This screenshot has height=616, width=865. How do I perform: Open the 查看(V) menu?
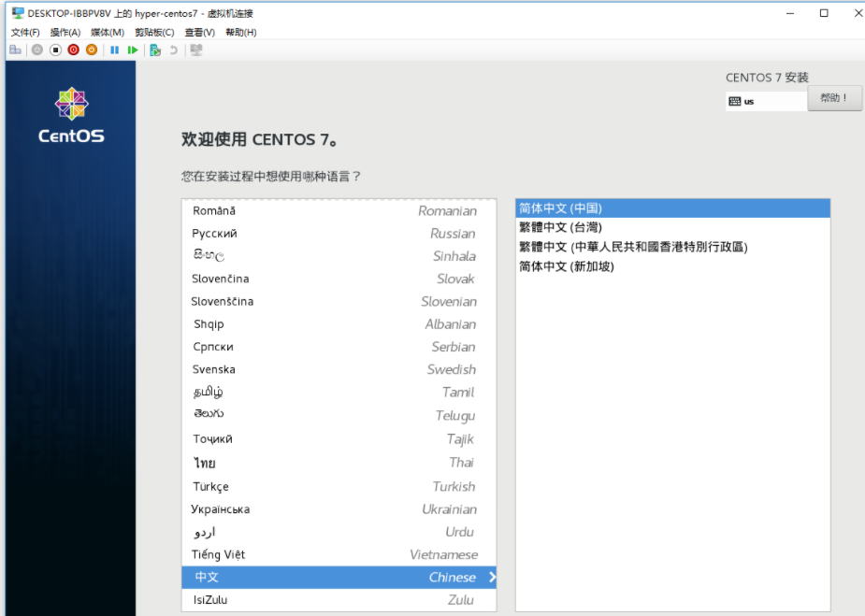click(x=200, y=33)
